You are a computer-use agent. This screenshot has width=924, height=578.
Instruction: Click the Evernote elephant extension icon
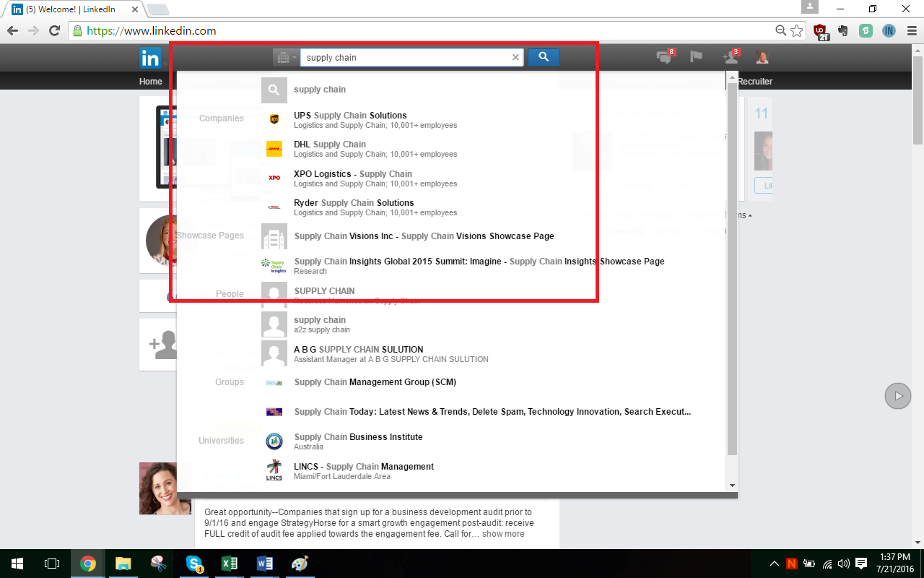842,31
